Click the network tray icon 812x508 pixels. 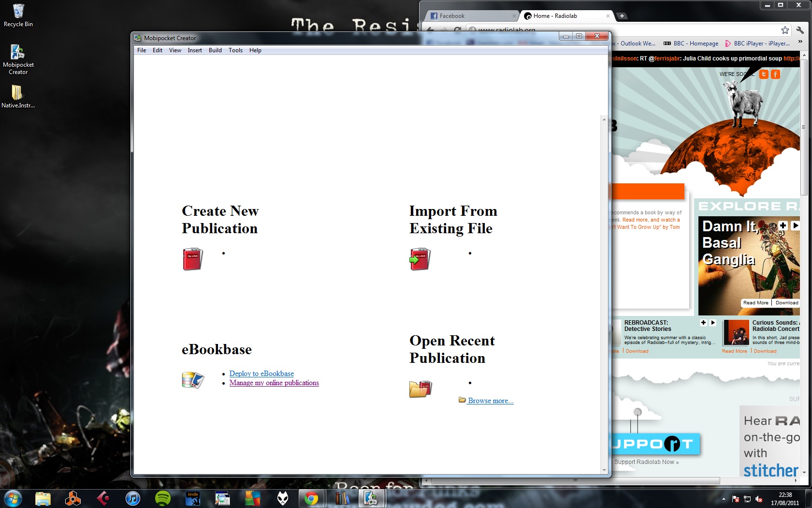(747, 499)
